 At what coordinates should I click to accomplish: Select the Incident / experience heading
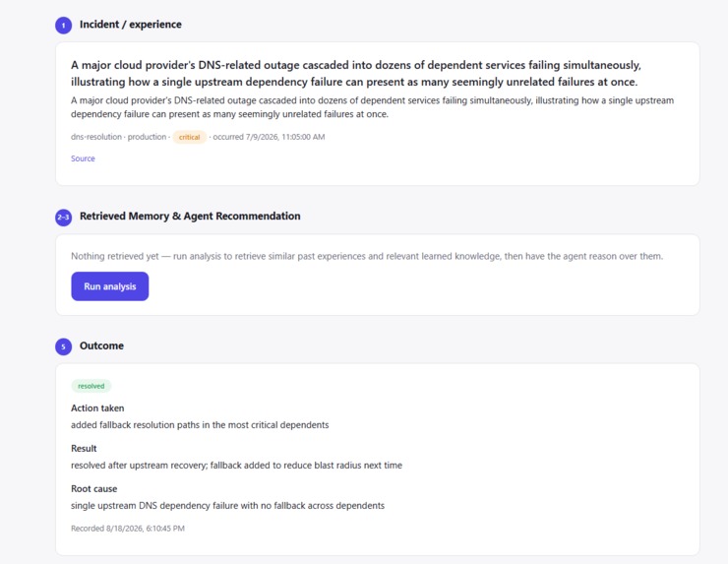coord(131,25)
